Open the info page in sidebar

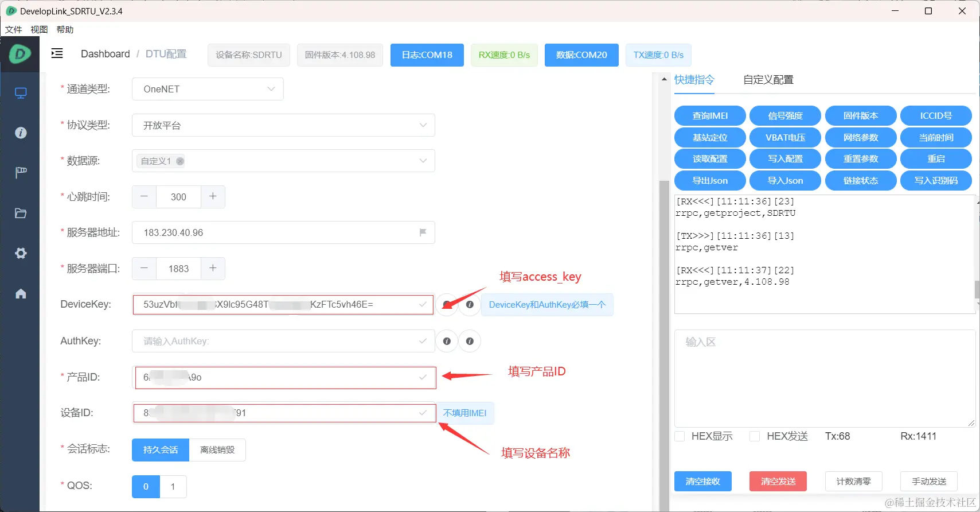pos(21,133)
